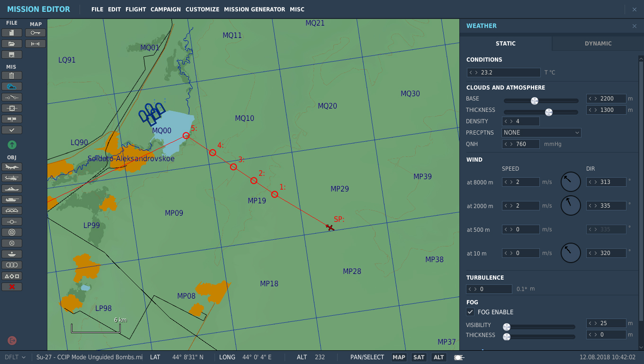Click the fog THICKNESS slider handle
644x364 pixels.
(x=507, y=337)
